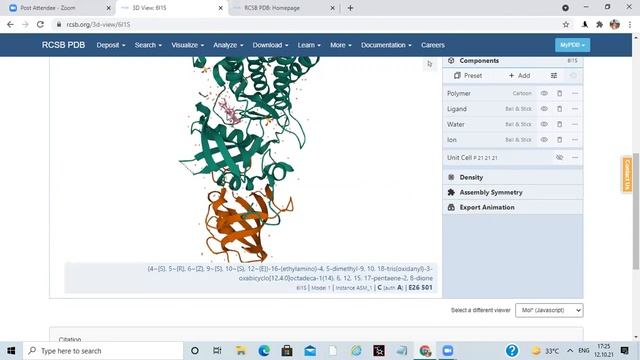The image size is (640, 360).
Task: Open more options for Ligand row
Action: [x=575, y=109]
